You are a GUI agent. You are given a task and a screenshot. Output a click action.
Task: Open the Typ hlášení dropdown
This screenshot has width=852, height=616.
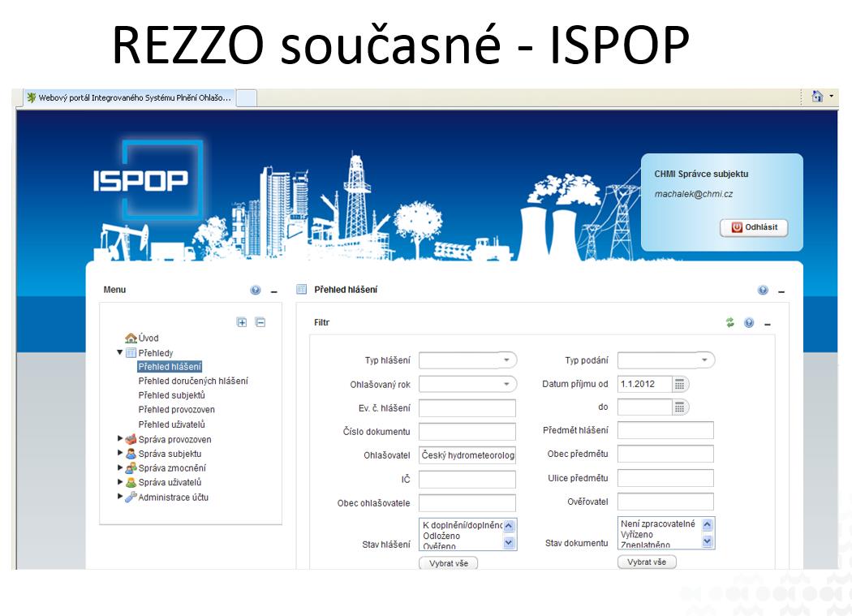point(468,360)
